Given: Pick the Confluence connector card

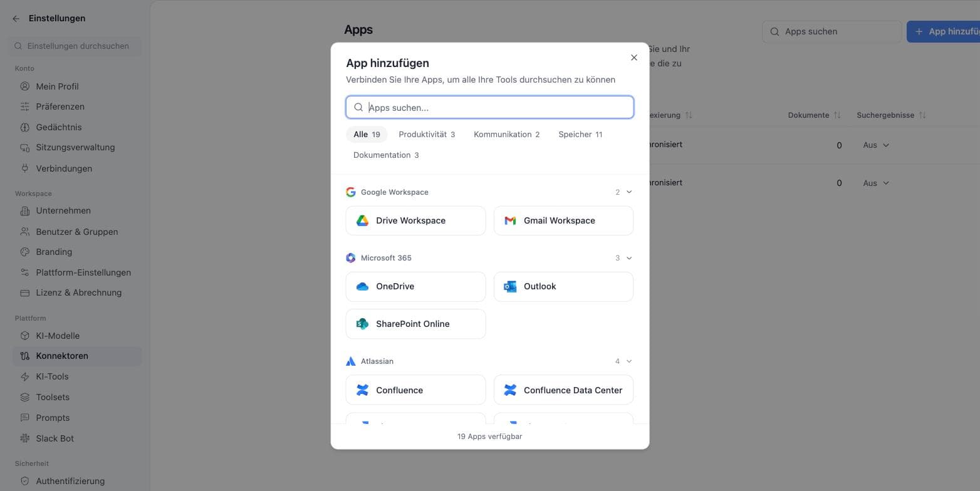Looking at the screenshot, I should [415, 390].
